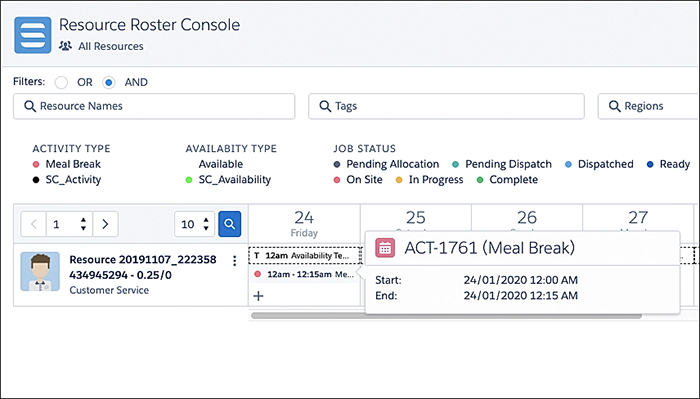Click the Tags search field

point(446,106)
